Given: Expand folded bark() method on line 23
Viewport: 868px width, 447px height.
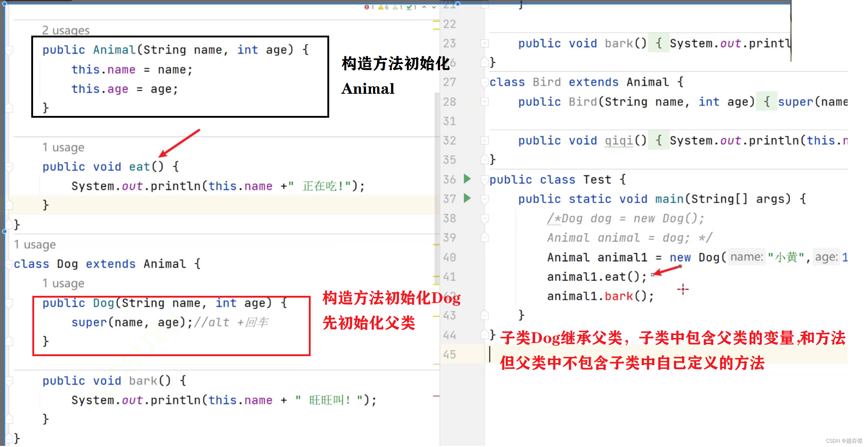Looking at the screenshot, I should (x=484, y=44).
